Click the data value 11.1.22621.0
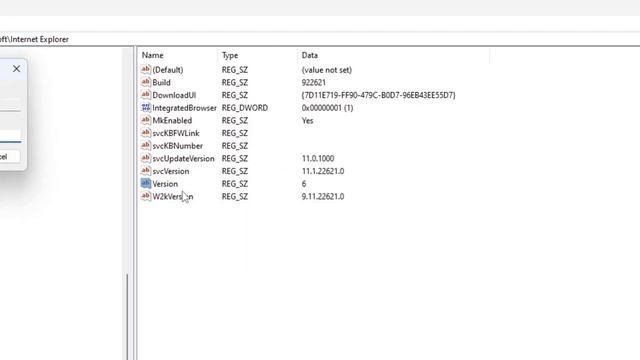 tap(323, 171)
